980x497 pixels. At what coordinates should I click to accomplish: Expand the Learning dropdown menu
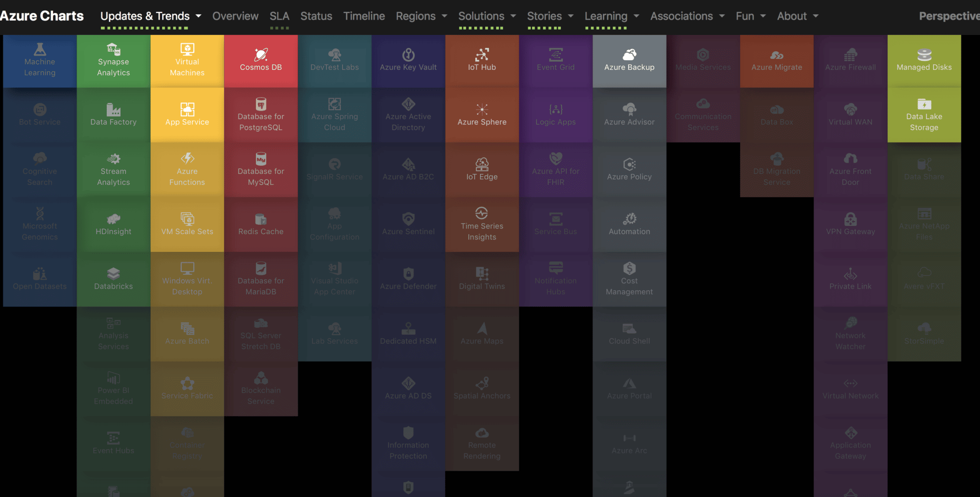612,16
